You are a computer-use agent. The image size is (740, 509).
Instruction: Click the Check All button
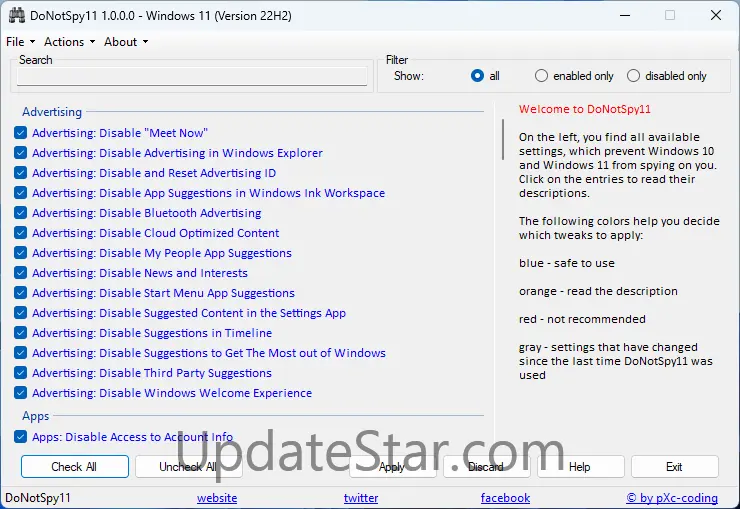pyautogui.click(x=75, y=467)
